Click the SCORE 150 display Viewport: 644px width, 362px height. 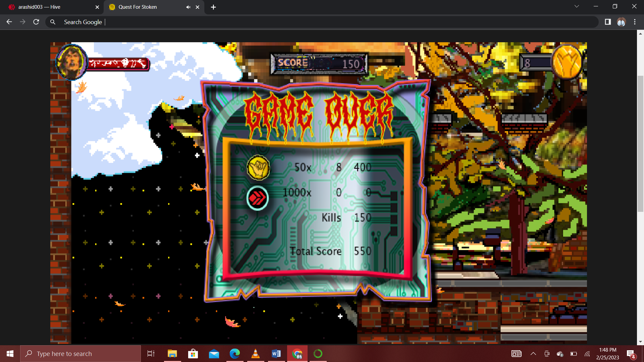319,63
